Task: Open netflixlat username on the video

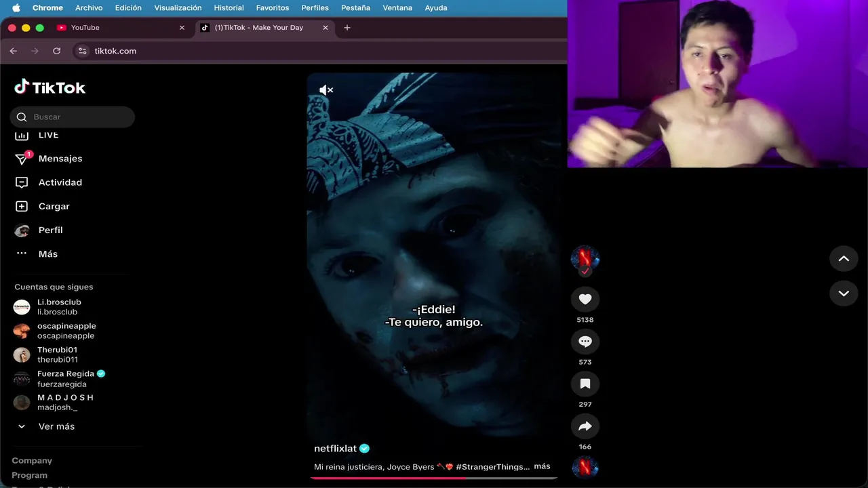Action: (335, 449)
